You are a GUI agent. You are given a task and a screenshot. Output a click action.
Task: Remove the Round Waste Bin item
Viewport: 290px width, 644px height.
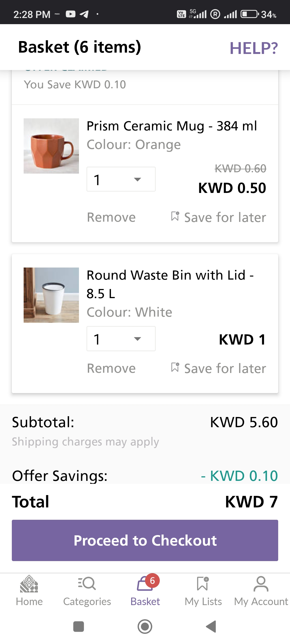point(111,368)
